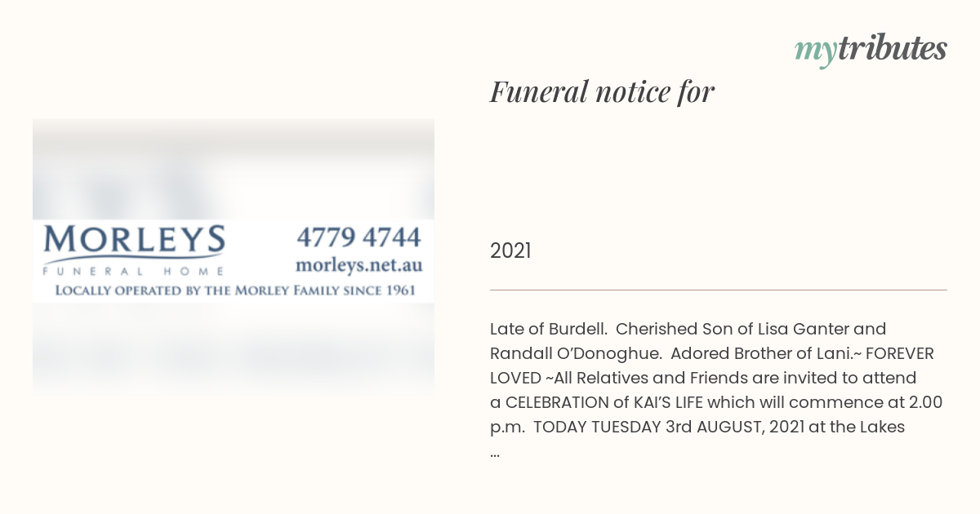Screen dimensions: 980x514
Task: Click the blurred area above the Morleys banner
Action: pyautogui.click(x=234, y=169)
